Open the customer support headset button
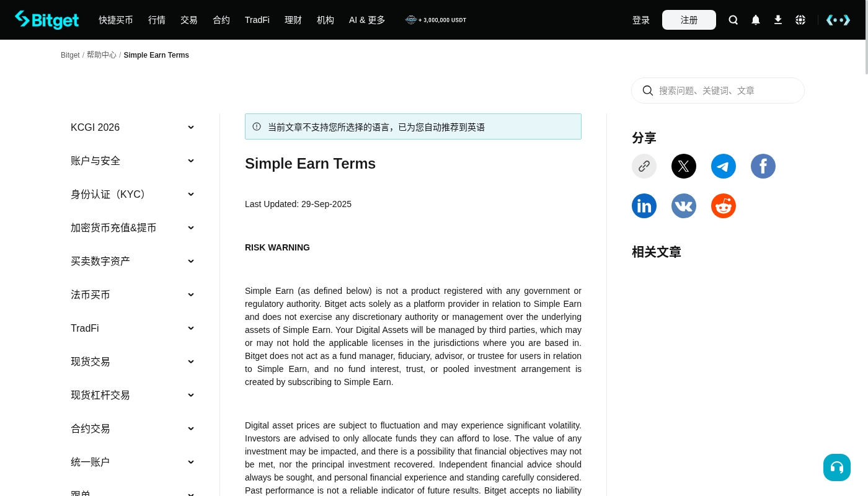 [837, 467]
